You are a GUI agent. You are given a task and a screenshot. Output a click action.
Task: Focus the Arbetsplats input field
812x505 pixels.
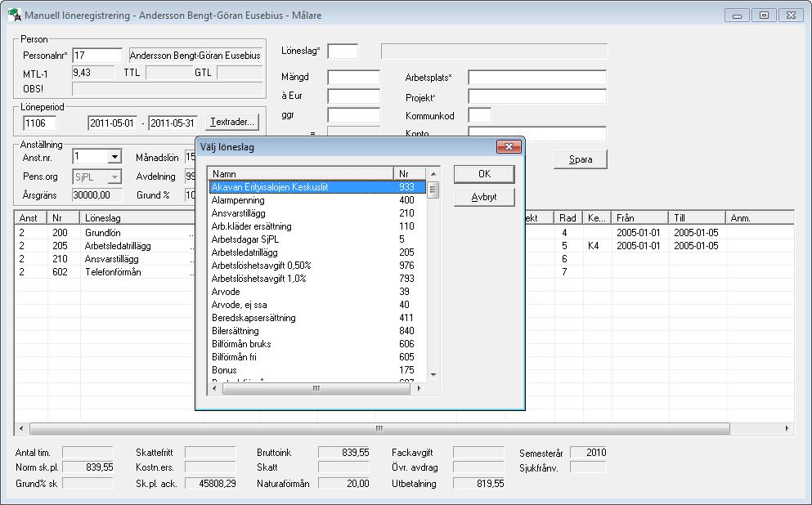tap(537, 78)
